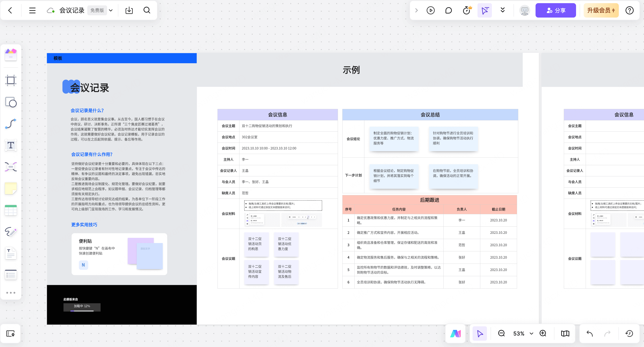Choose the connector line tool

11,124
